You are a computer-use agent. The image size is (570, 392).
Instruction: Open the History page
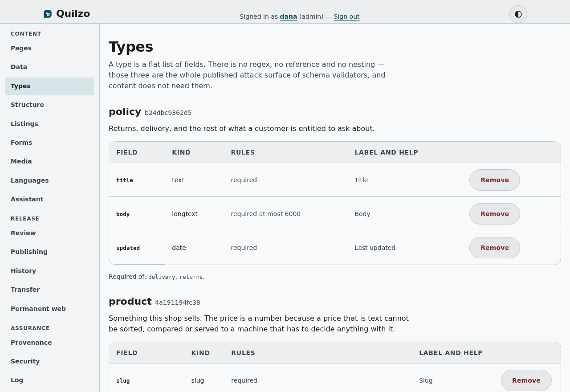49,271
